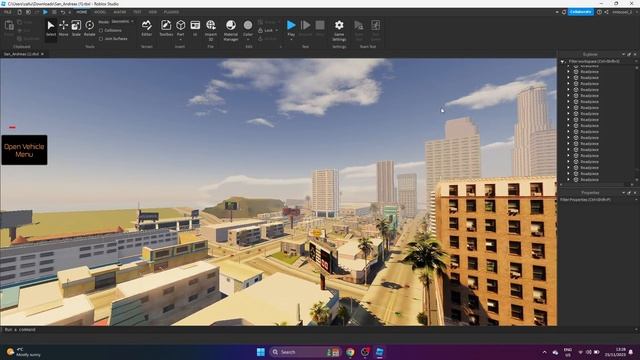Click the Undo arrow in quick access bar
640x360 pixels.
[63, 12]
